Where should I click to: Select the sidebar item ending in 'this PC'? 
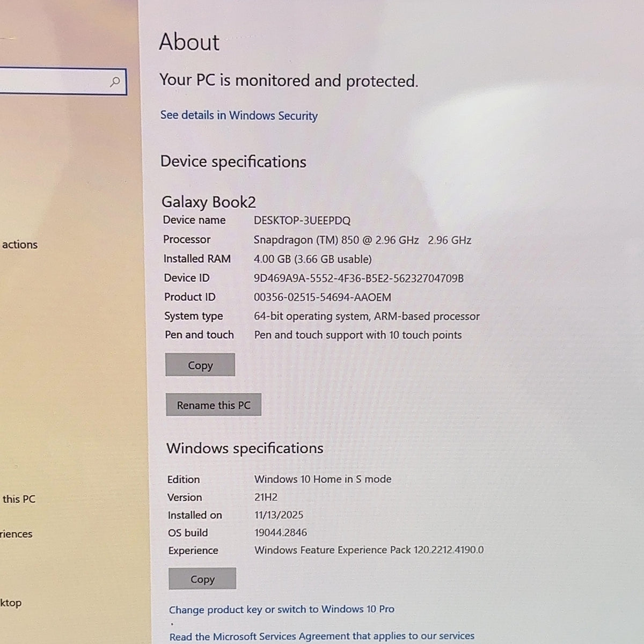[18, 499]
